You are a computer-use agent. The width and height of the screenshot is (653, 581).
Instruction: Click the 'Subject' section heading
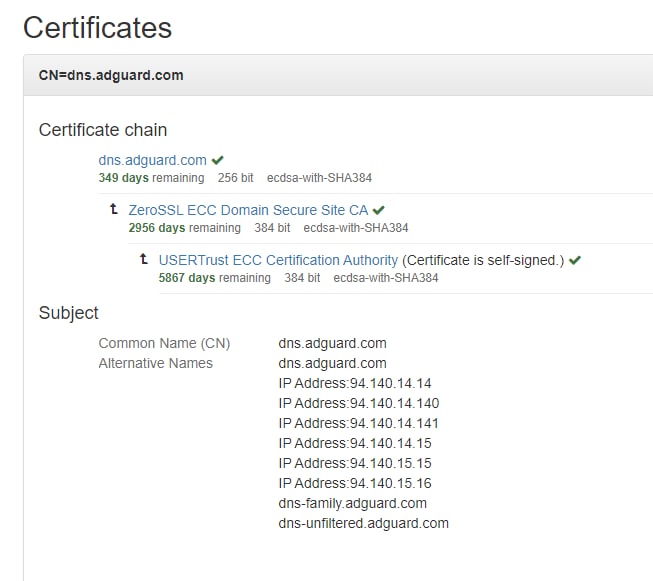pyautogui.click(x=69, y=313)
